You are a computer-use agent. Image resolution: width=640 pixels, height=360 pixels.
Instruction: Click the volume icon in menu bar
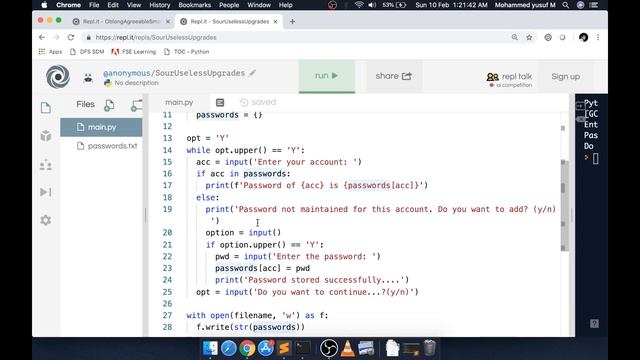point(372,5)
